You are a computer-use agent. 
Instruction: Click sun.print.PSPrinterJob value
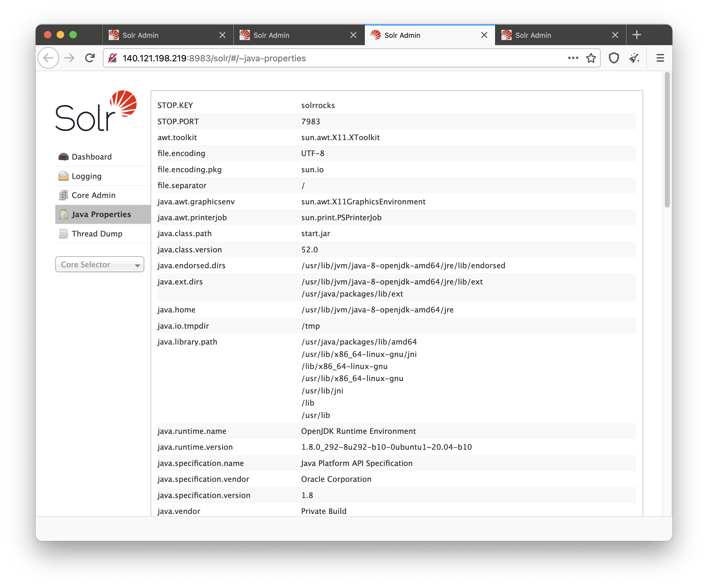point(341,217)
